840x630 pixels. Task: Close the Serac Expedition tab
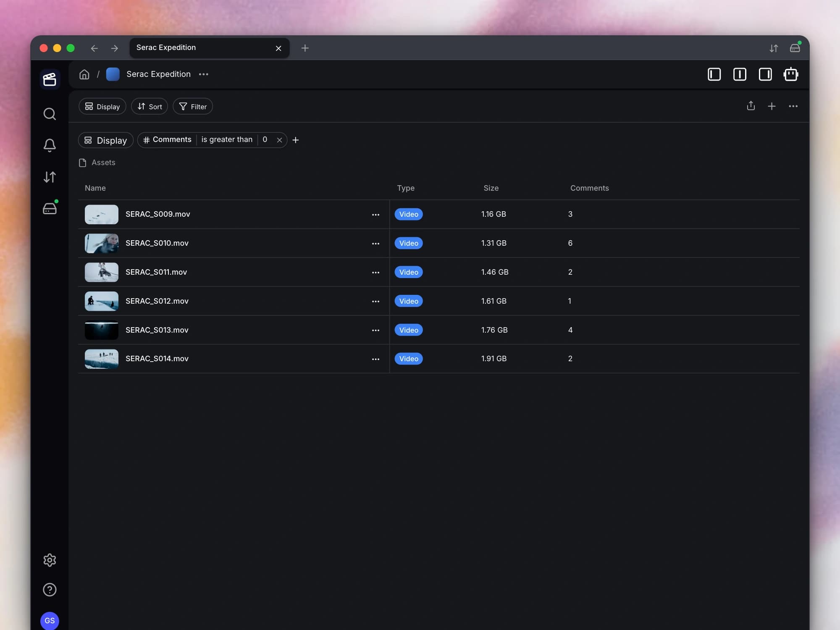tap(278, 48)
